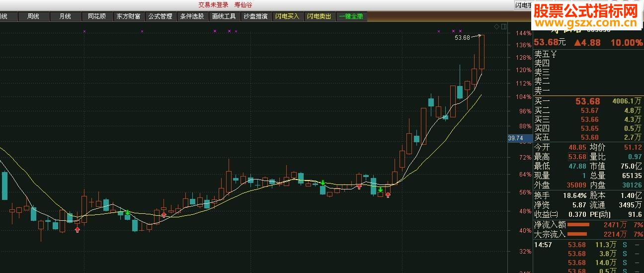Open 公式管理 formula manager
Image resolution: width=644 pixels, height=273 pixels.
160,16
